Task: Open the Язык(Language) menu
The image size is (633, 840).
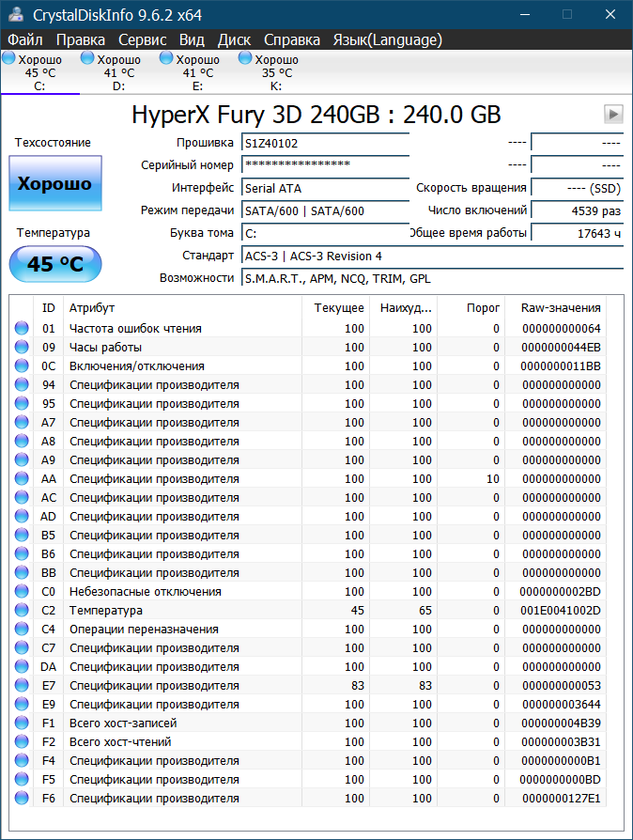Action: (388, 39)
